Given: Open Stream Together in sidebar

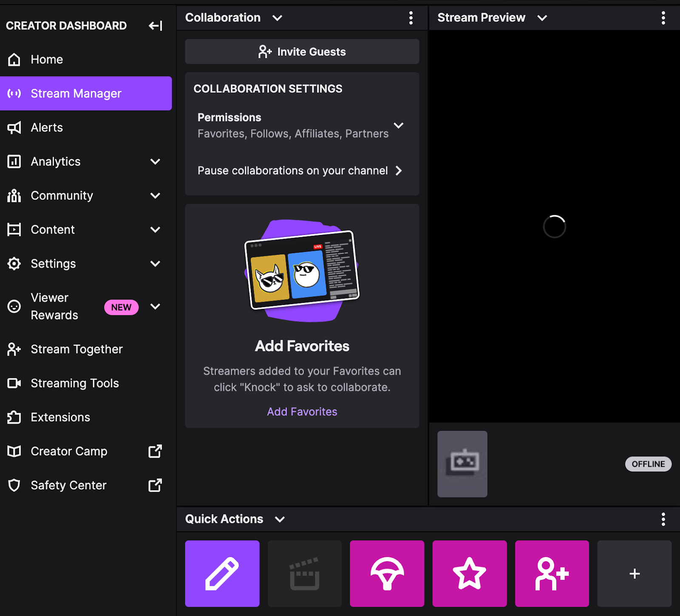Looking at the screenshot, I should coord(86,349).
